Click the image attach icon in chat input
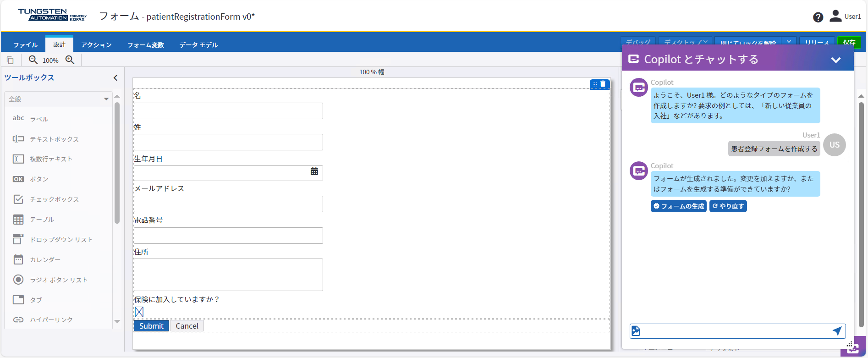The image size is (868, 358). (636, 331)
